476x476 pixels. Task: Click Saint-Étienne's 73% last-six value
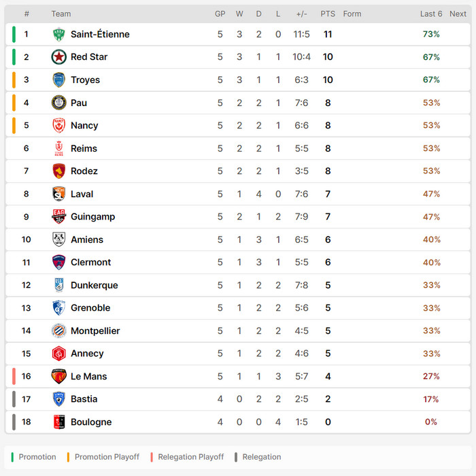[x=431, y=35]
